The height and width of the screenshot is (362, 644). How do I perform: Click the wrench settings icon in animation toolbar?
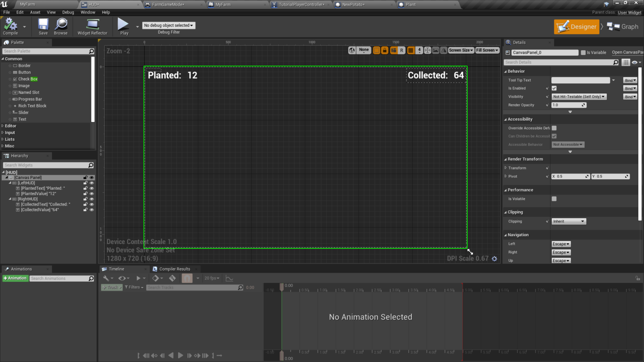coord(106,278)
